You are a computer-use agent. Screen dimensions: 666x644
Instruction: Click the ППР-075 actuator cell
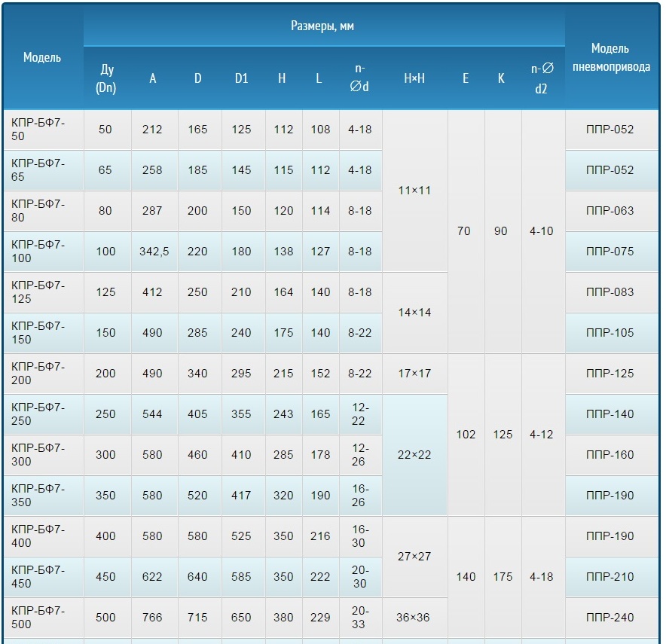tap(610, 252)
